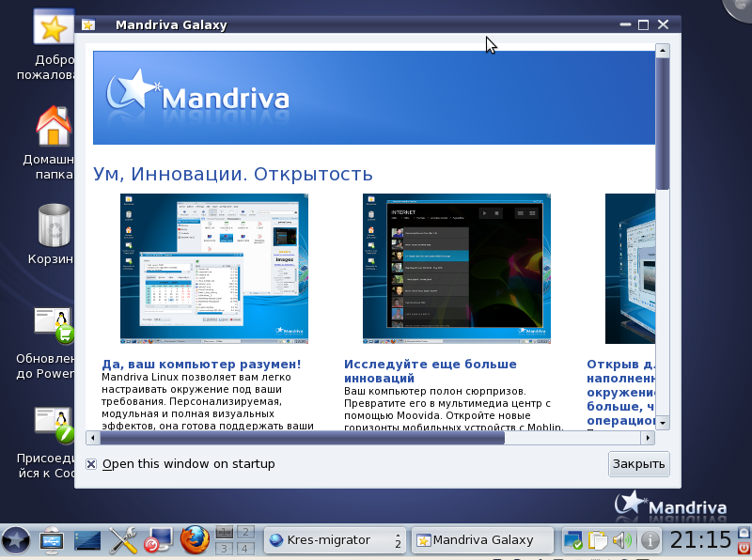
Task: Maximize the Mandriva Galaxy window
Action: pyautogui.click(x=644, y=24)
